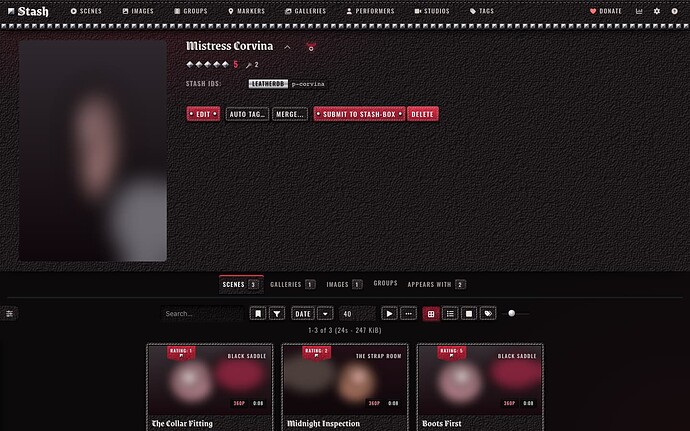
Task: Switch to performer Groups tab
Action: (x=385, y=283)
